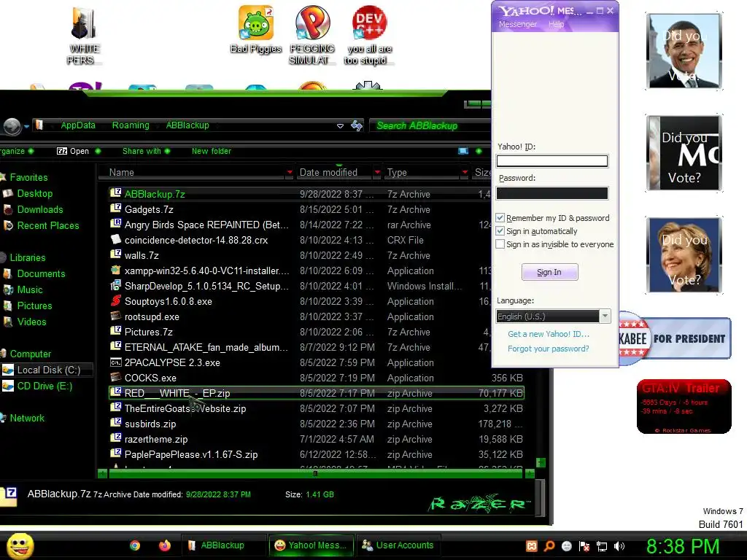Launch Firefox from the taskbar

coord(165,545)
